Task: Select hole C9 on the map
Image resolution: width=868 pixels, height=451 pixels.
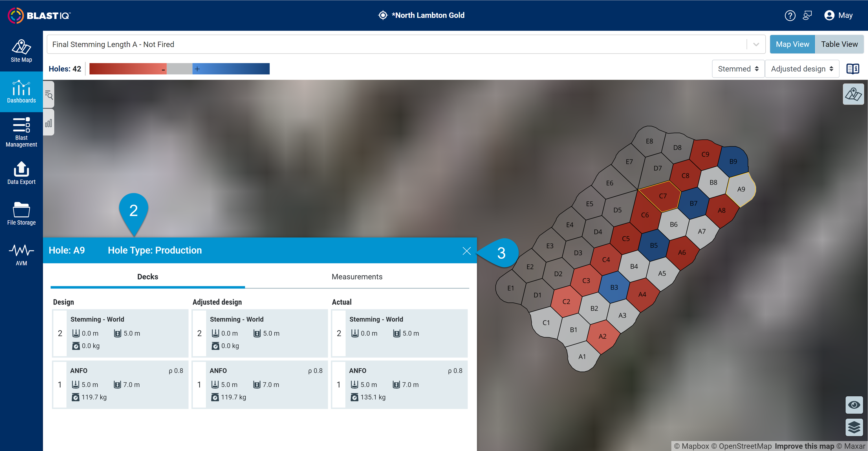Action: click(705, 154)
